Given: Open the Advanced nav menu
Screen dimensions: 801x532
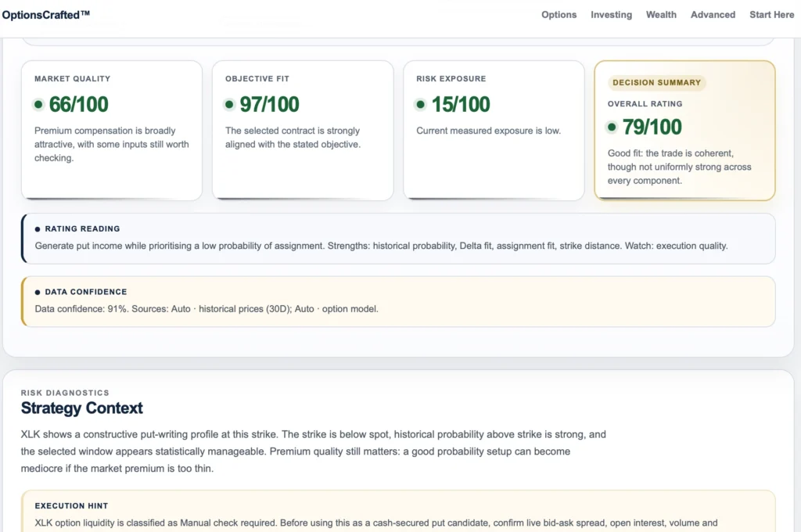Looking at the screenshot, I should (713, 15).
